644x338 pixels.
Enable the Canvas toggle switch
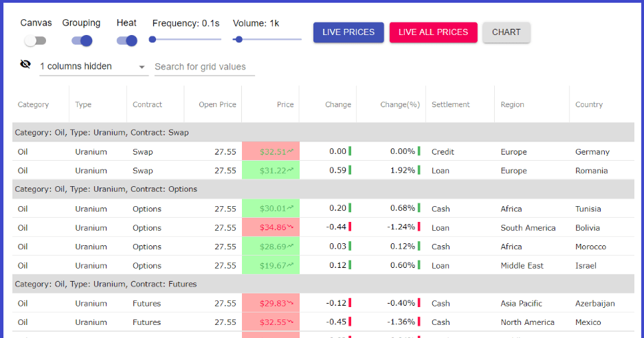(x=35, y=41)
